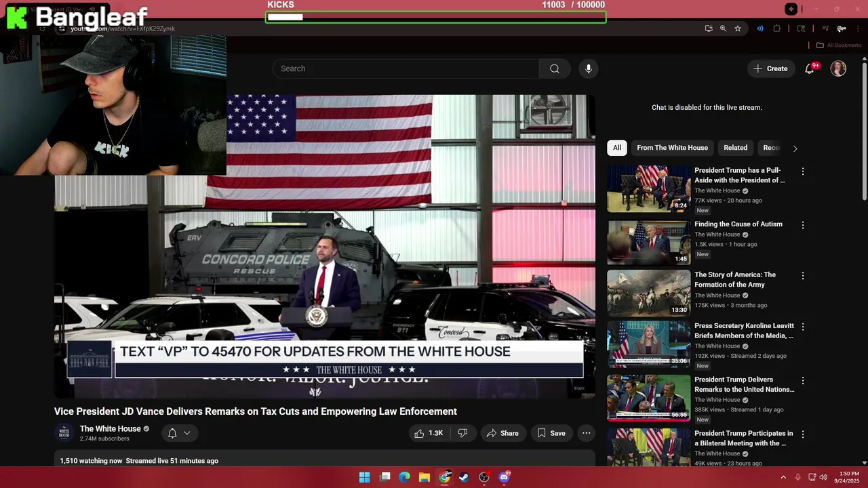Image resolution: width=868 pixels, height=488 pixels.
Task: Open YouTube notifications bell
Action: coord(809,68)
